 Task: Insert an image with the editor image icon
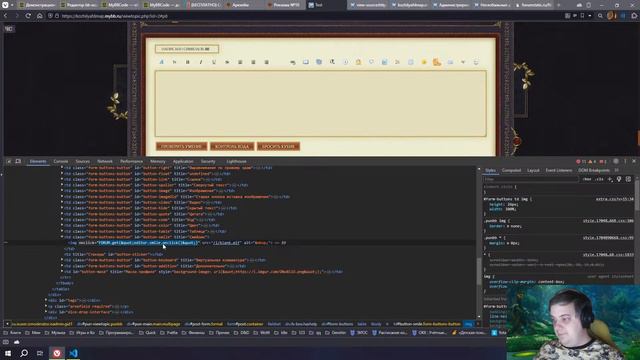(x=319, y=62)
